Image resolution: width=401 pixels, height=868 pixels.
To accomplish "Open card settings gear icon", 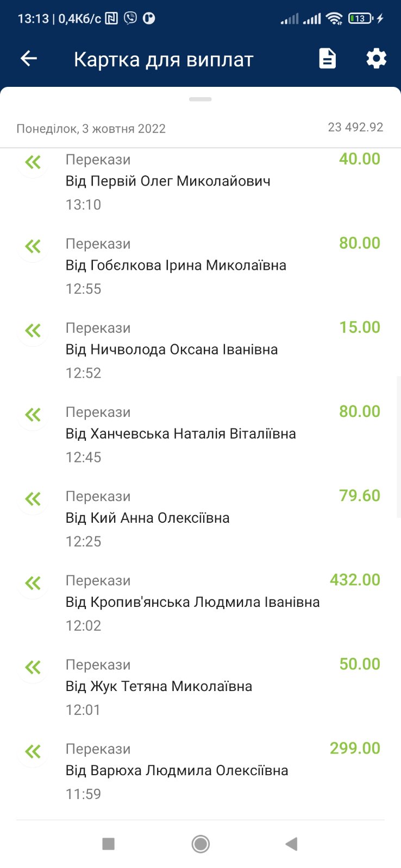I will coord(376,59).
